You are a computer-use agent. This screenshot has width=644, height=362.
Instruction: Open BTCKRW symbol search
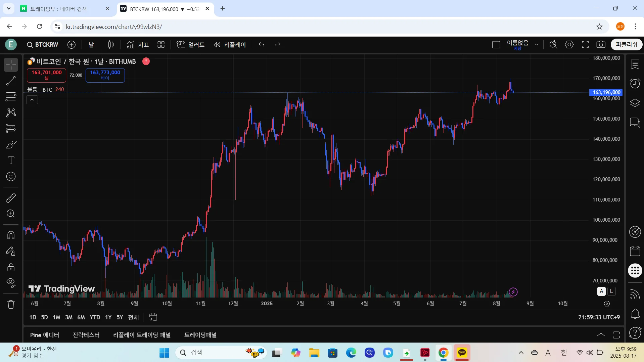43,45
